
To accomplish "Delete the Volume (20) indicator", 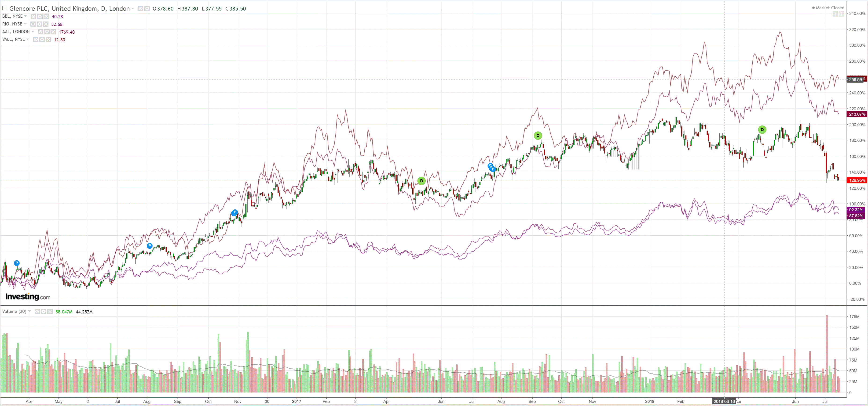I will coord(50,312).
